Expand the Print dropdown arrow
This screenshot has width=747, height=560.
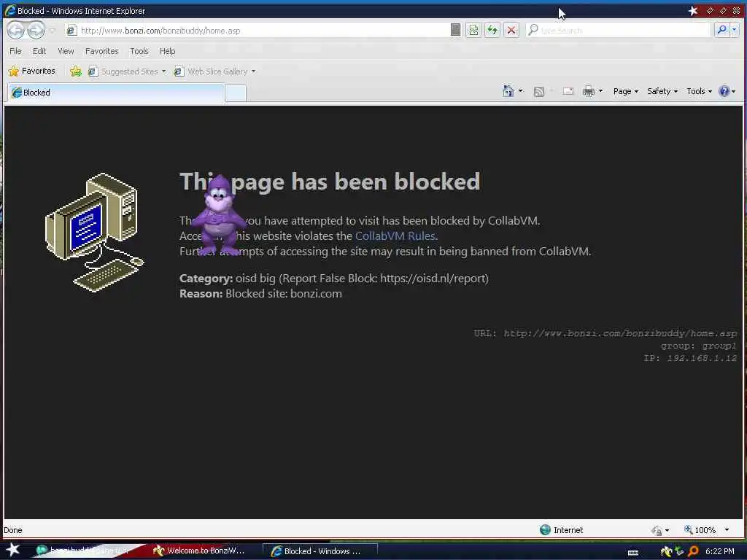(x=600, y=91)
